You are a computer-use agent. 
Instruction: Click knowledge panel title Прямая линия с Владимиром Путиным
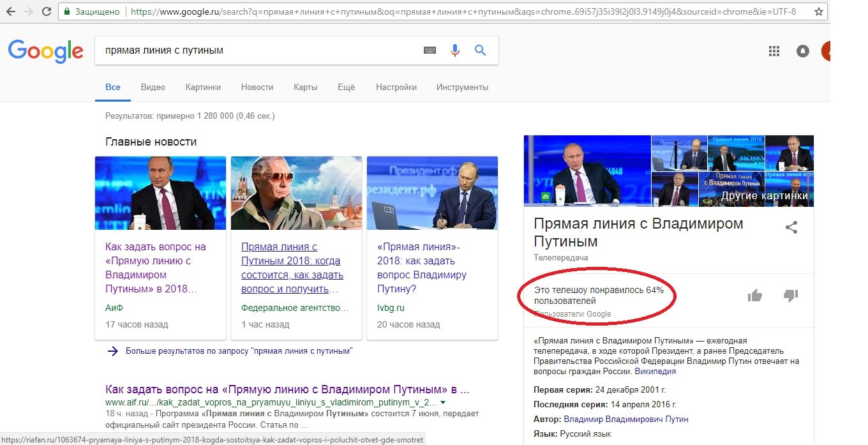[638, 232]
